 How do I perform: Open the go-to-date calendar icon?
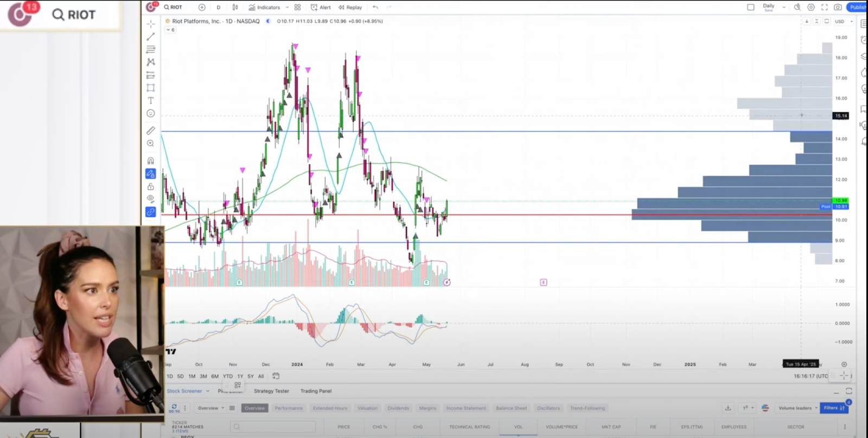click(x=276, y=376)
